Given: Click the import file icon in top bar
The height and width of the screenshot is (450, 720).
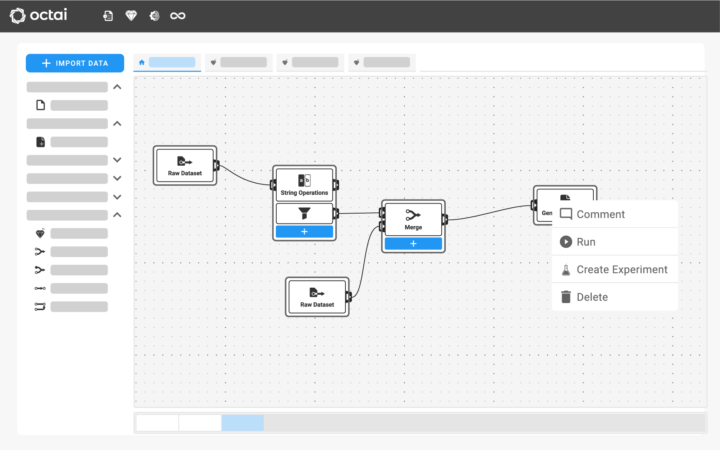Looking at the screenshot, I should (x=108, y=16).
